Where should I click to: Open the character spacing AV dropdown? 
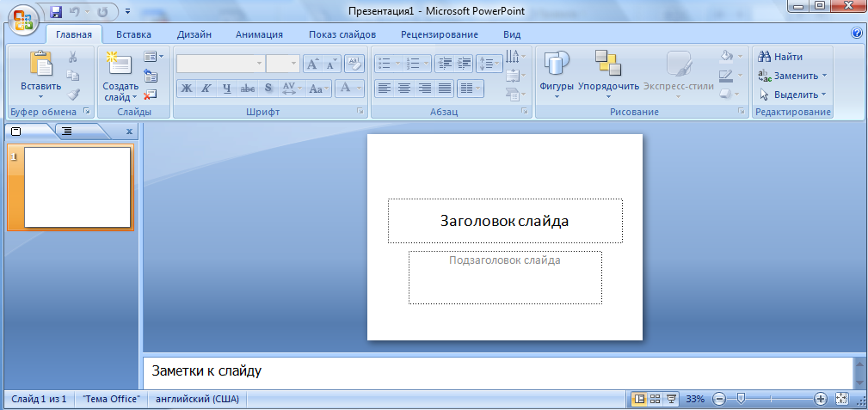292,89
